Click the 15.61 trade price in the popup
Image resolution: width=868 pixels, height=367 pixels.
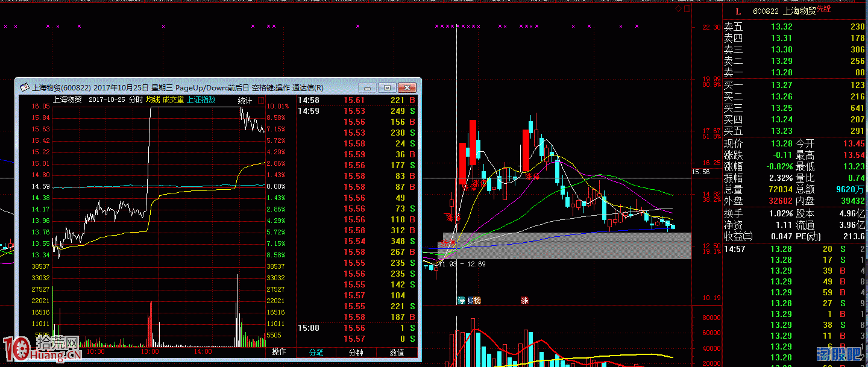click(x=354, y=101)
